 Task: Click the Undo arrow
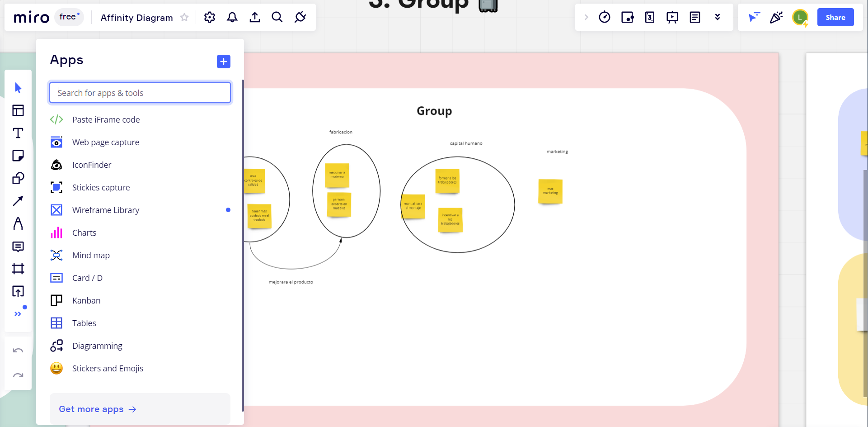coord(18,351)
